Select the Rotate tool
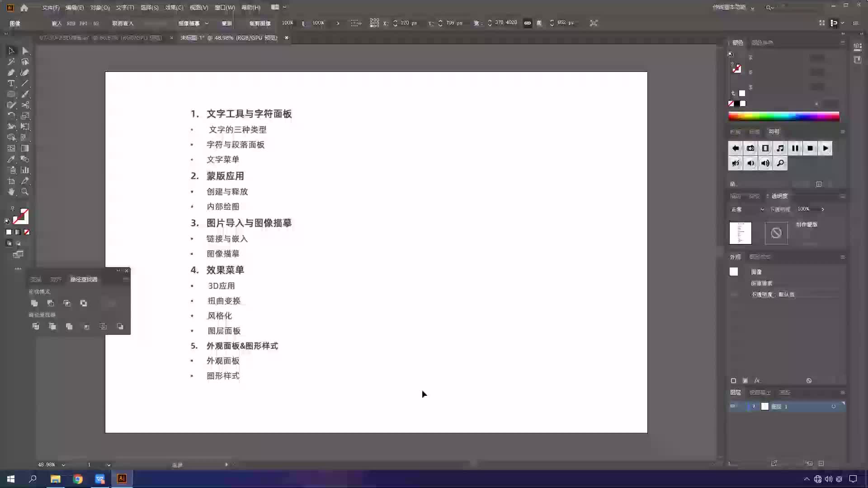This screenshot has height=488, width=868. point(11,116)
